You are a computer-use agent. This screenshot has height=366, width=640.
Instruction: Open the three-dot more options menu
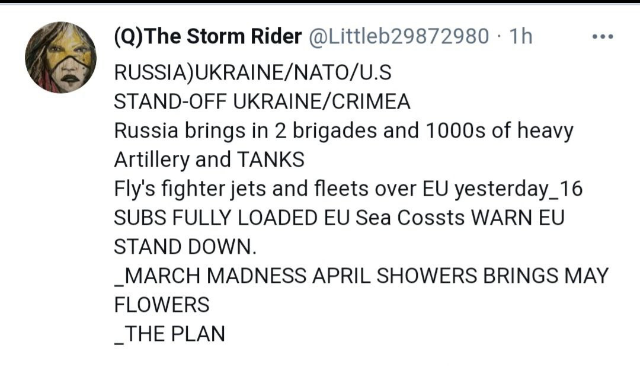pyautogui.click(x=602, y=37)
